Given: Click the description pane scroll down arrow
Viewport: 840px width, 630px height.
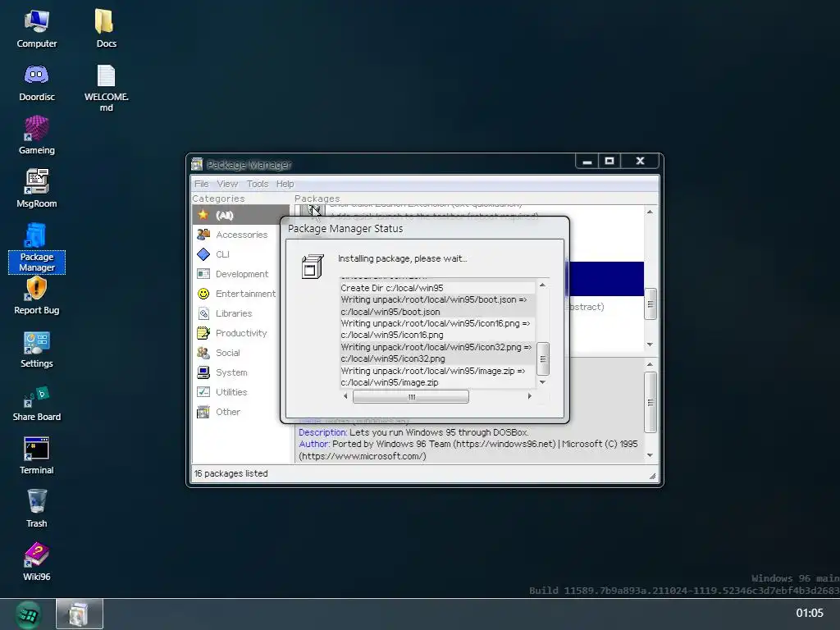Looking at the screenshot, I should click(650, 455).
